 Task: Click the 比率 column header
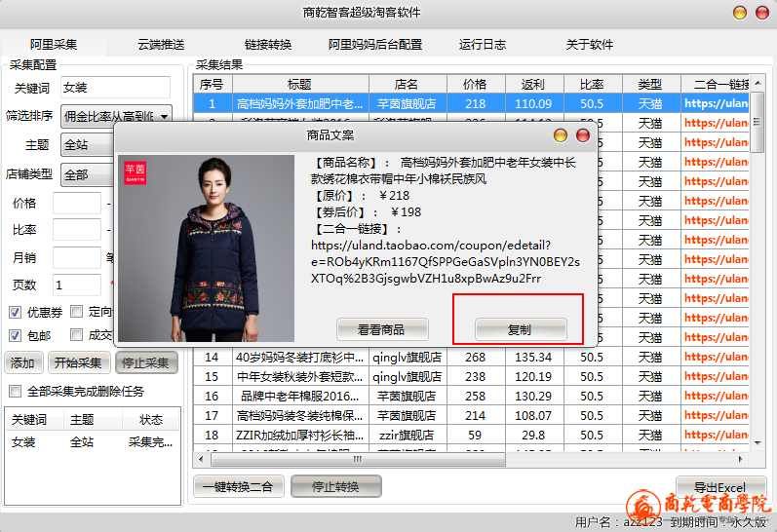(x=592, y=84)
